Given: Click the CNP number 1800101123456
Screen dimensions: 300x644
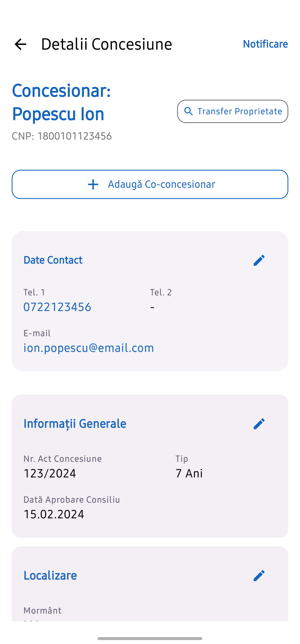Looking at the screenshot, I should (74, 136).
